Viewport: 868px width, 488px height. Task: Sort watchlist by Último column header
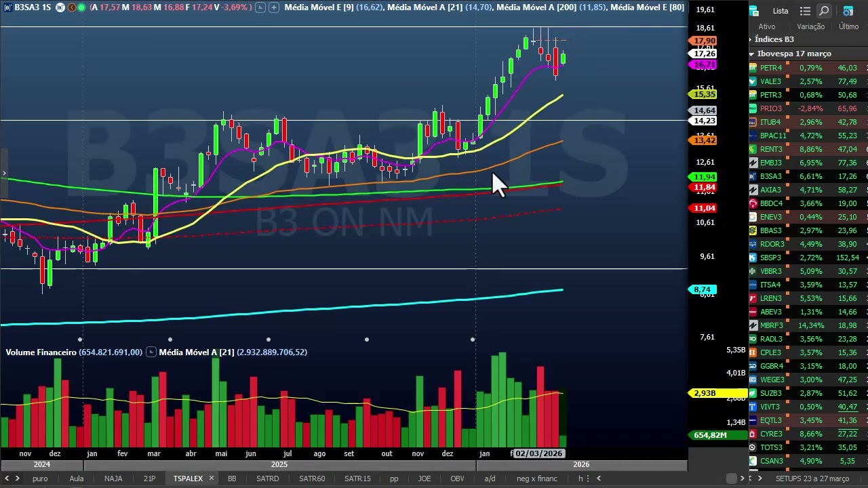pos(848,26)
